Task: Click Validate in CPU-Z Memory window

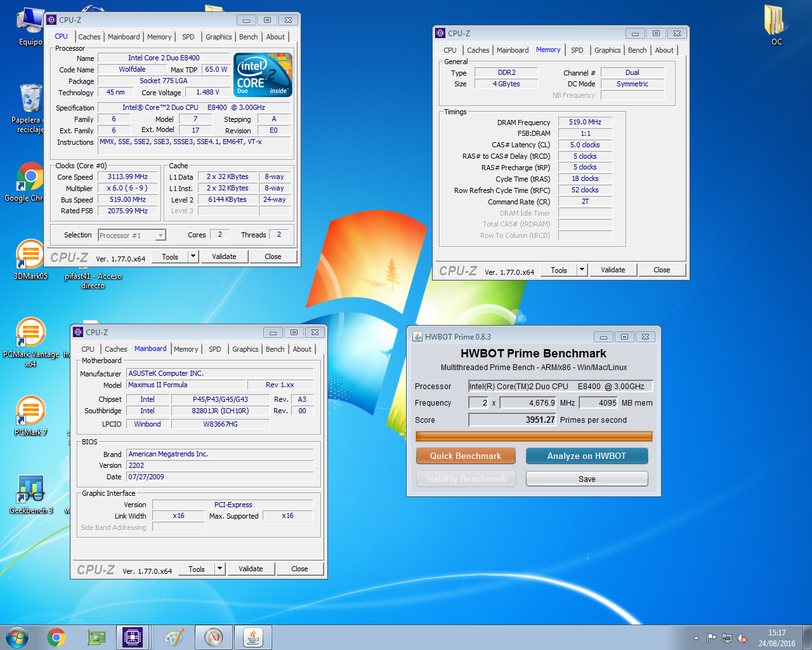Action: click(x=613, y=270)
